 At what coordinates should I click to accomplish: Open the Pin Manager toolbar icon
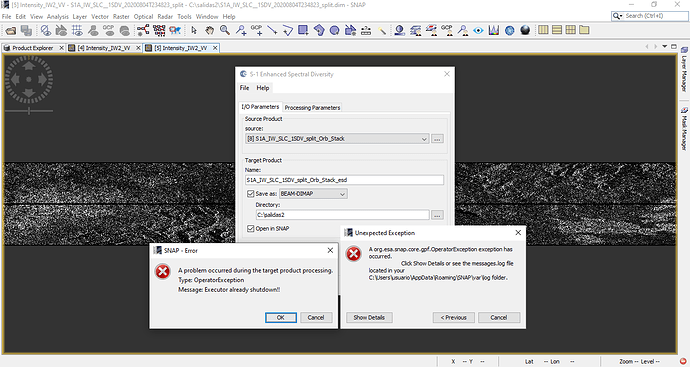pos(462,30)
